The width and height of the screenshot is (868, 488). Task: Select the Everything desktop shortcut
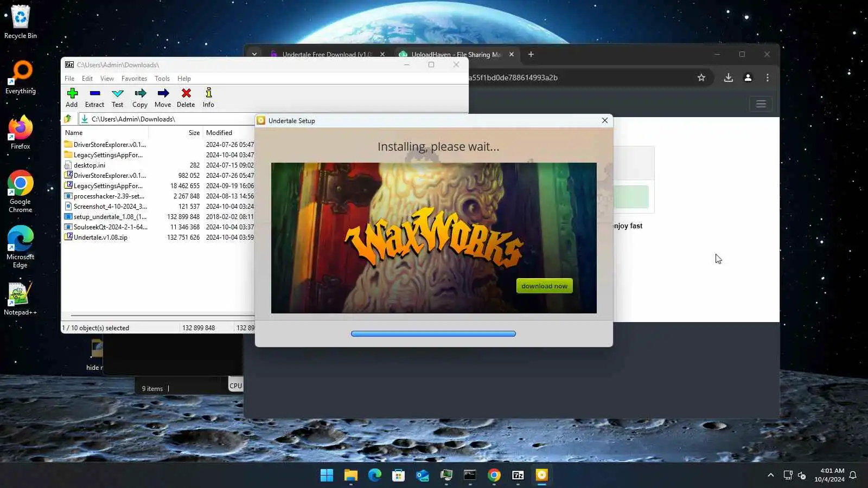(x=21, y=78)
